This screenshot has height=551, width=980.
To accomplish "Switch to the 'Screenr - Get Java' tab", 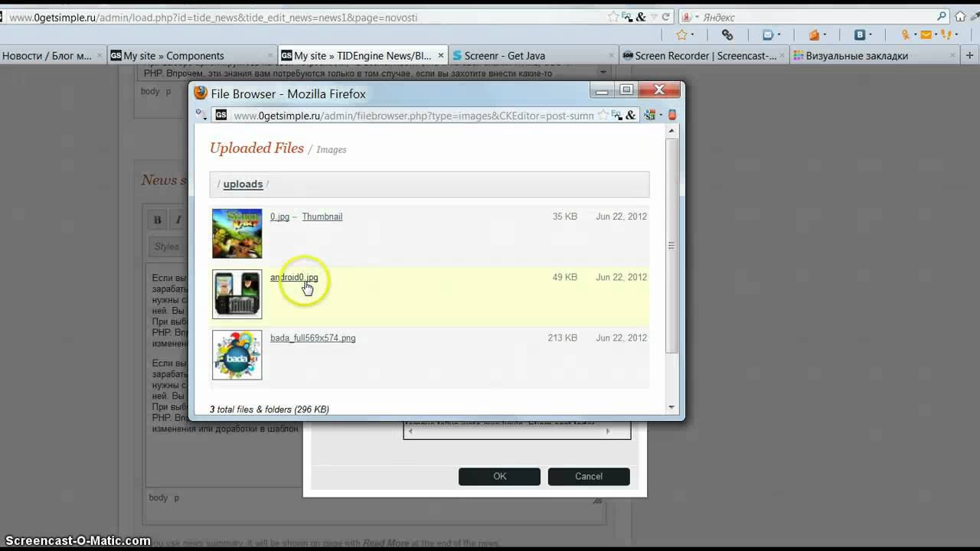I will [x=534, y=55].
